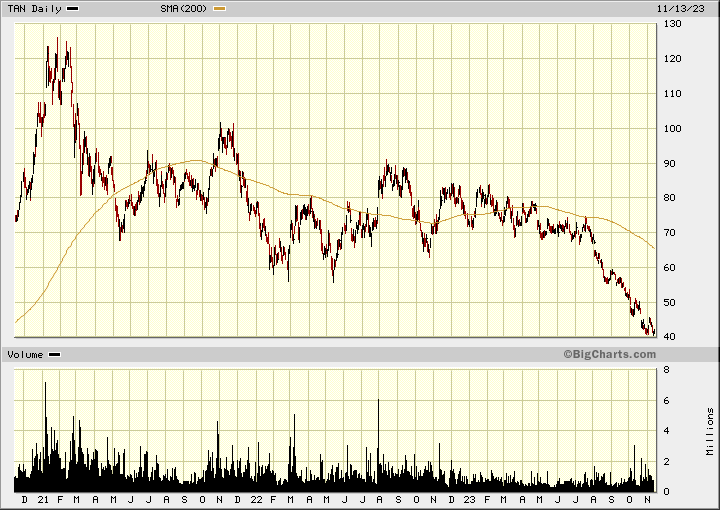Click the 120 price axis label
The image size is (720, 510).
pos(673,59)
